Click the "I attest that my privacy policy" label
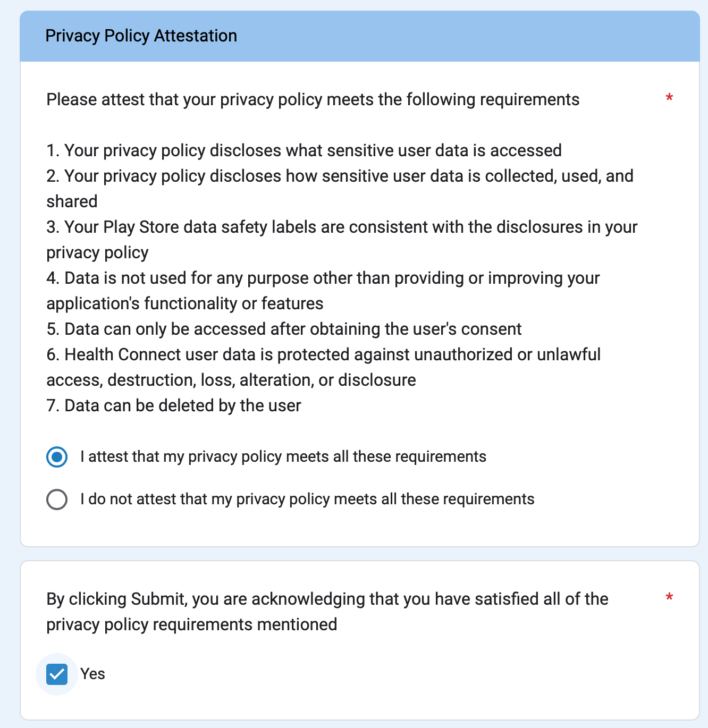 pos(283,457)
